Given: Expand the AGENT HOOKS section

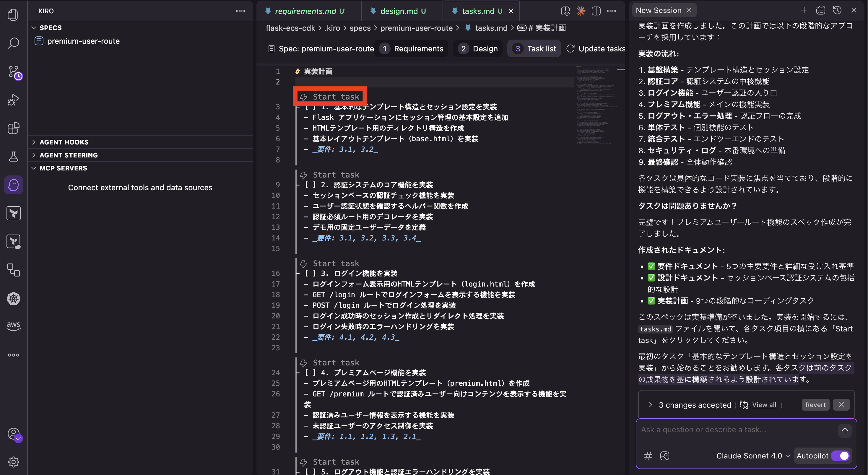Looking at the screenshot, I should click(64, 142).
